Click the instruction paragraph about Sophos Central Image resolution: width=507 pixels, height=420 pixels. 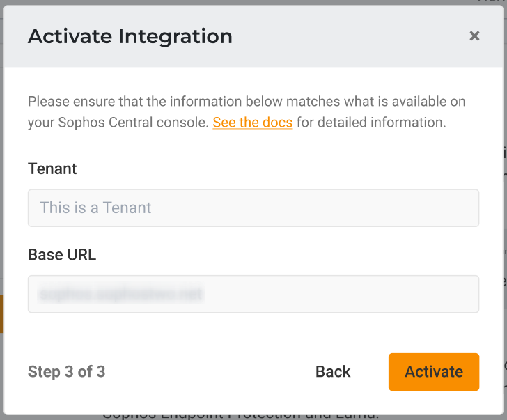[247, 102]
